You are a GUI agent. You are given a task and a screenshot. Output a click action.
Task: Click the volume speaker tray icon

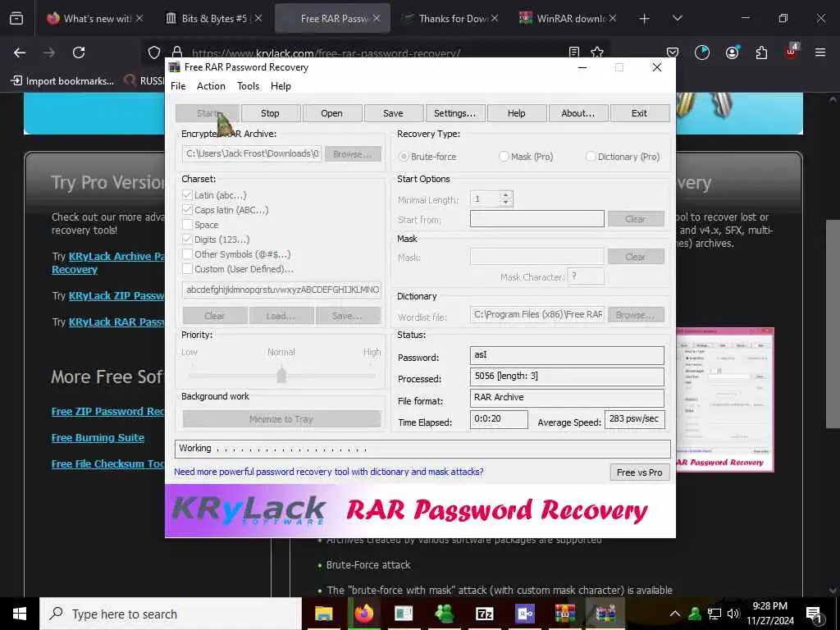(733, 614)
